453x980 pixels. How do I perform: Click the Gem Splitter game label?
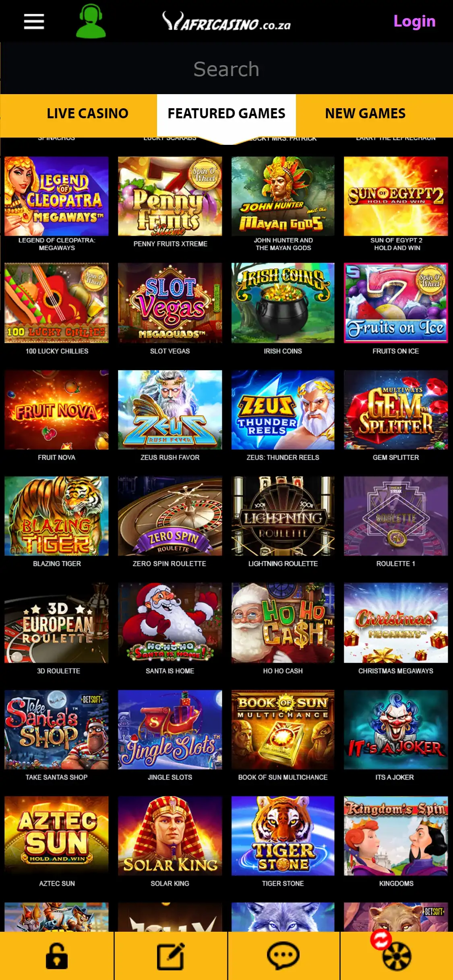tap(396, 457)
